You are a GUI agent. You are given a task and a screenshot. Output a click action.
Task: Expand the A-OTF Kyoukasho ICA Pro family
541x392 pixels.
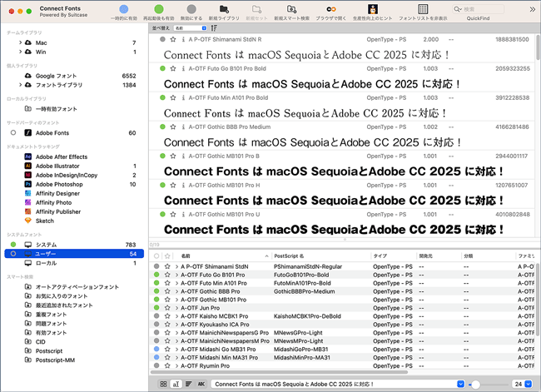176,325
